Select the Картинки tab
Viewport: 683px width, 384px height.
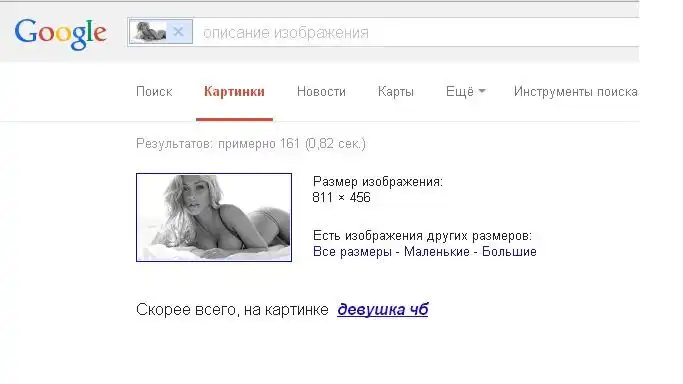pyautogui.click(x=234, y=91)
